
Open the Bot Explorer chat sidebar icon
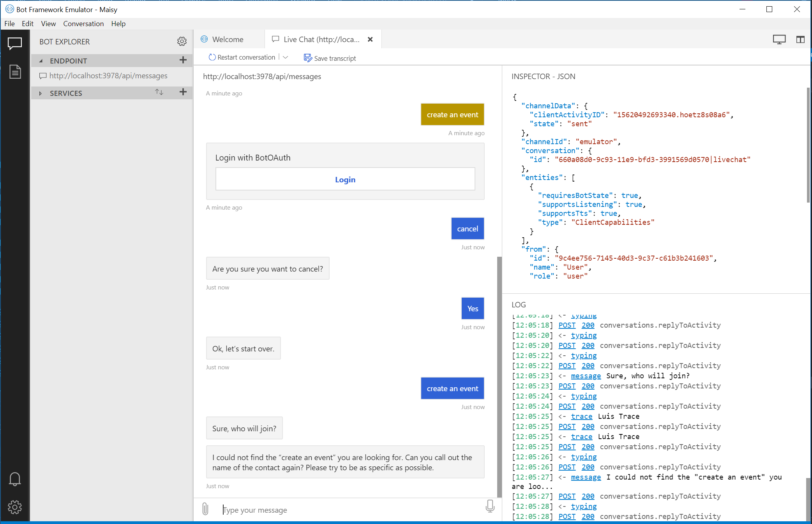pyautogui.click(x=15, y=43)
